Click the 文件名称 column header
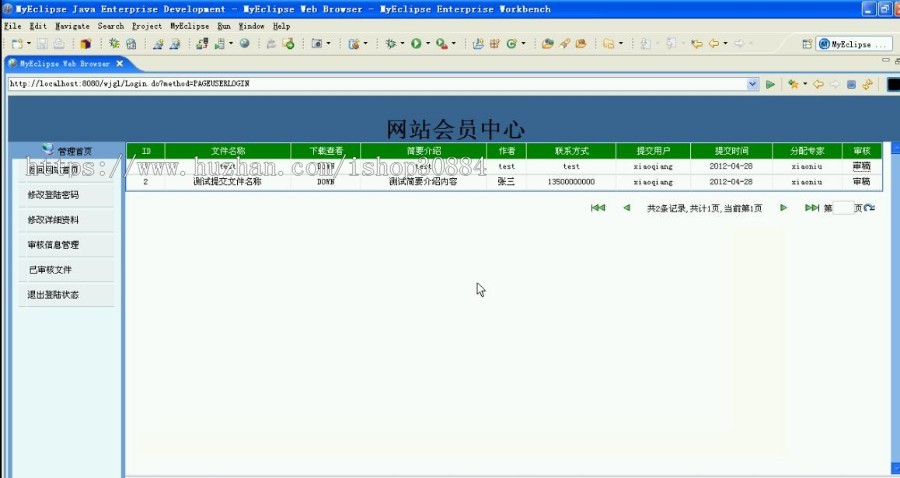This screenshot has width=900, height=478. pyautogui.click(x=228, y=151)
